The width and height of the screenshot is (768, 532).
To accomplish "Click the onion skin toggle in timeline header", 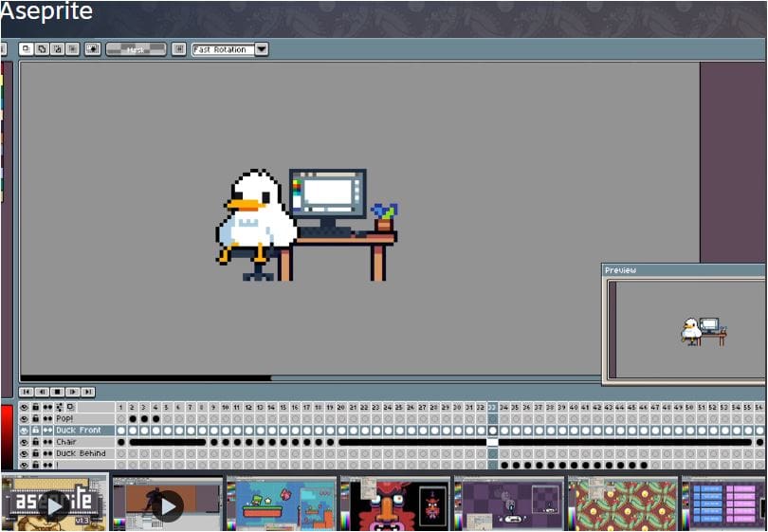I will tap(70, 407).
